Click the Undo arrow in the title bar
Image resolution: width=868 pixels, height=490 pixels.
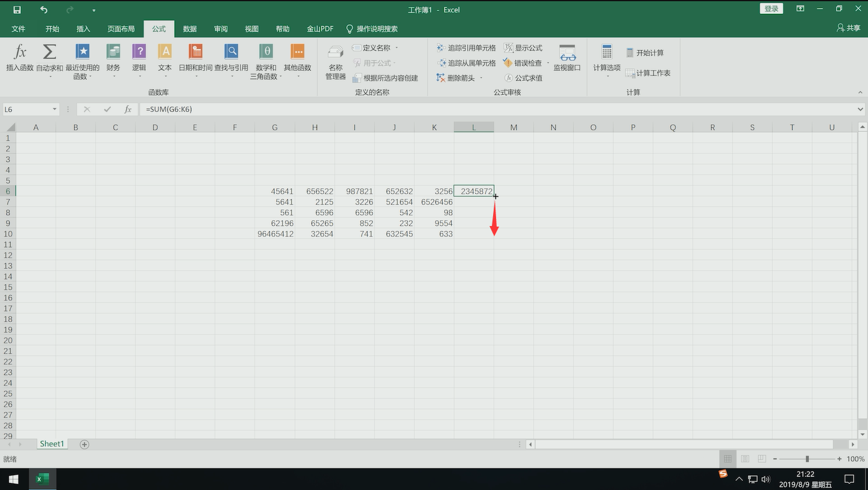click(x=43, y=10)
